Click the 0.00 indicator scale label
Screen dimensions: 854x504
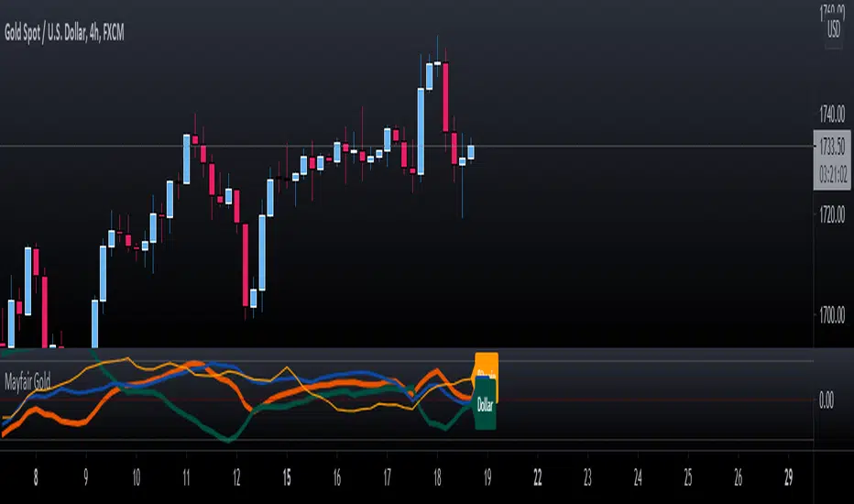(x=827, y=400)
